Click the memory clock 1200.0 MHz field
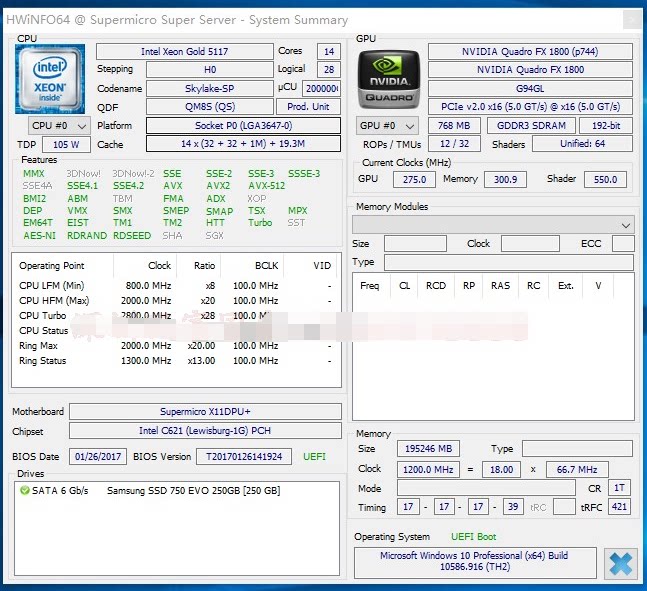This screenshot has height=591, width=647. pos(428,470)
